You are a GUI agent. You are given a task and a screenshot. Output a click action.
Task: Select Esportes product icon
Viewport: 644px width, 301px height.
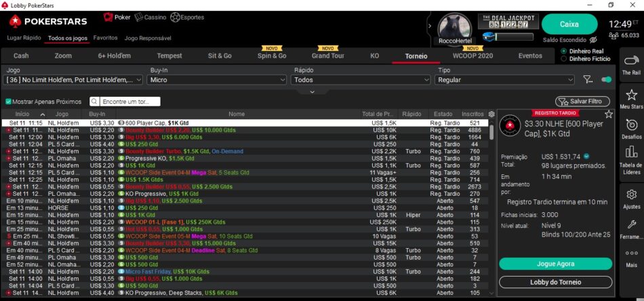pos(174,17)
